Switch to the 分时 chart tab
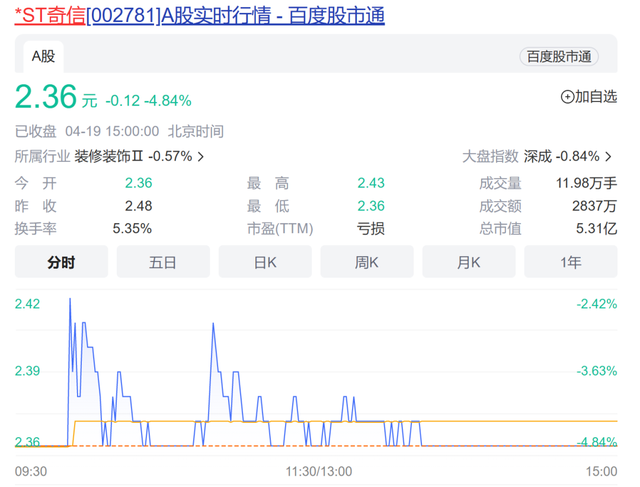The height and width of the screenshot is (487, 640). 61,262
